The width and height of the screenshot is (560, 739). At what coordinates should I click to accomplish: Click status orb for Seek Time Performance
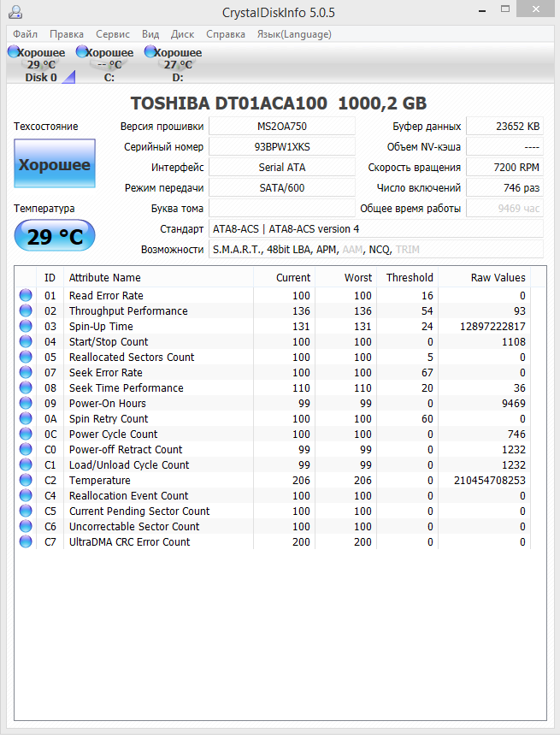click(26, 387)
